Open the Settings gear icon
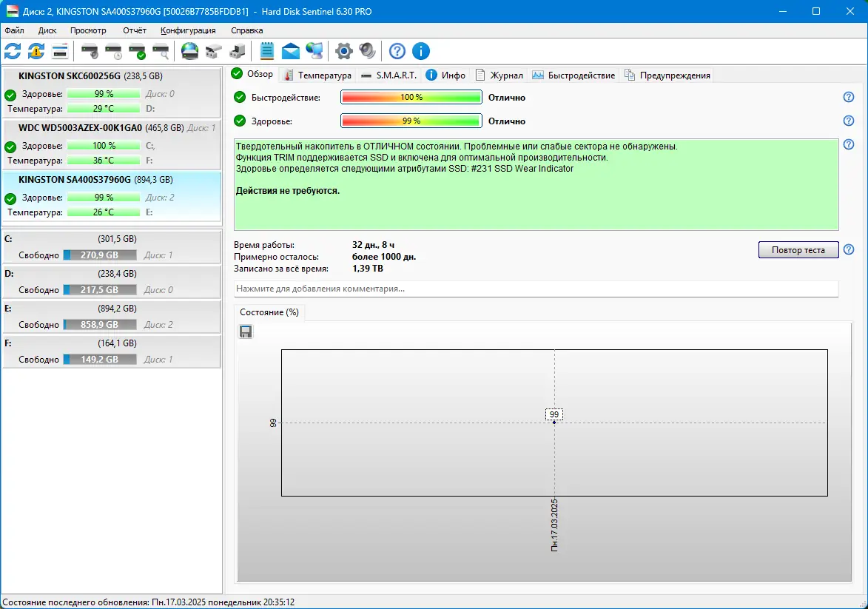868x609 pixels. [343, 51]
